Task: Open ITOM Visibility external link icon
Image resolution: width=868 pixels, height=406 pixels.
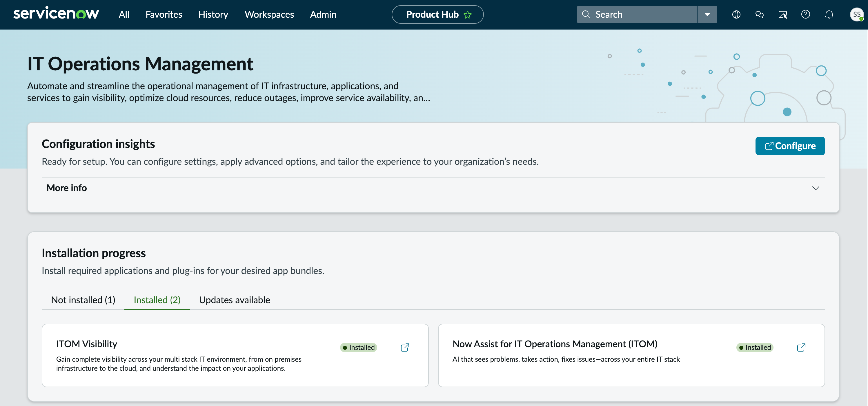Action: [405, 348]
